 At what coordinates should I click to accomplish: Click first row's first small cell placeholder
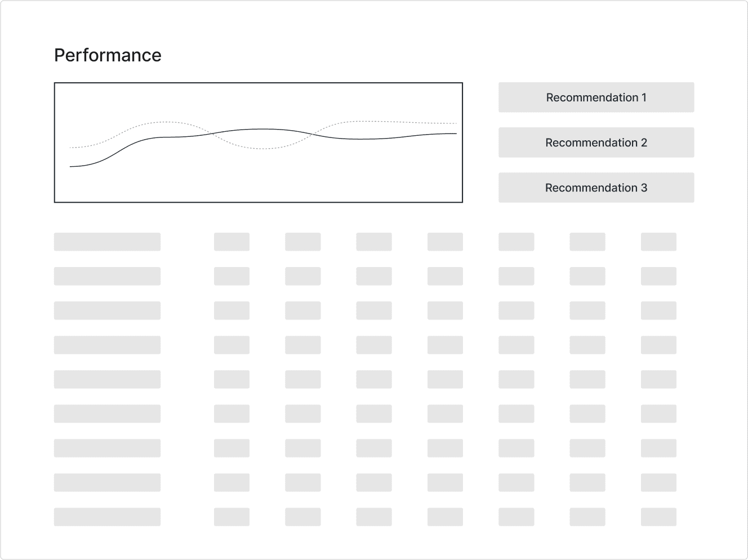231,242
